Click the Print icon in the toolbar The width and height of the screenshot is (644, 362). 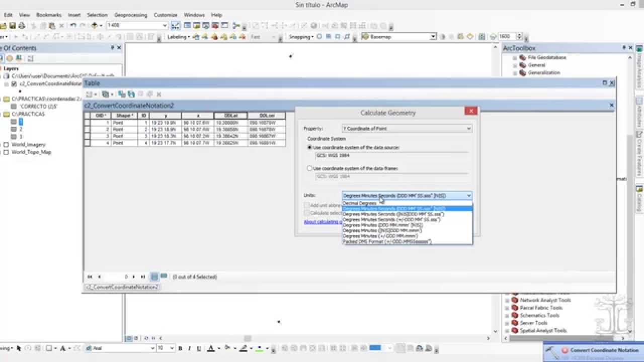pyautogui.click(x=21, y=26)
